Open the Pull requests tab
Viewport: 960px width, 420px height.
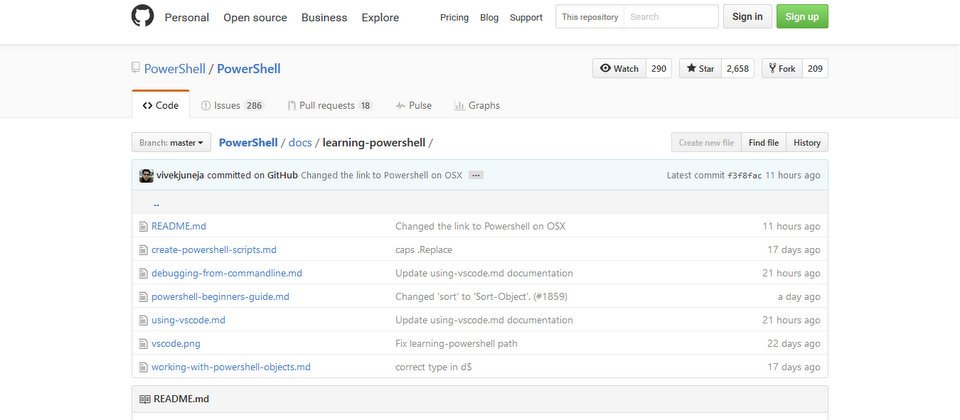pyautogui.click(x=330, y=105)
